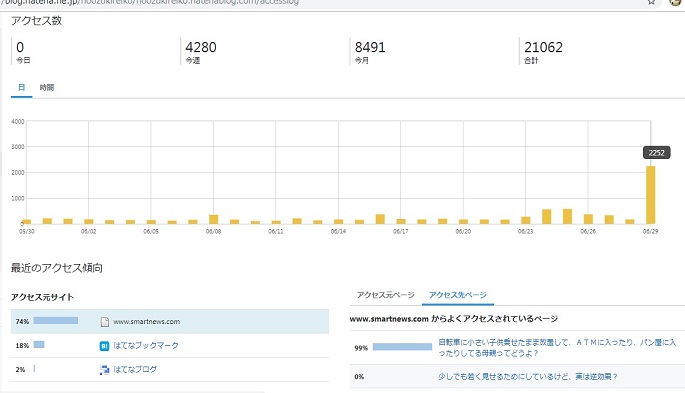The height and width of the screenshot is (393, 685).
Task: Select the 06/29 bar in chart
Action: [650, 195]
